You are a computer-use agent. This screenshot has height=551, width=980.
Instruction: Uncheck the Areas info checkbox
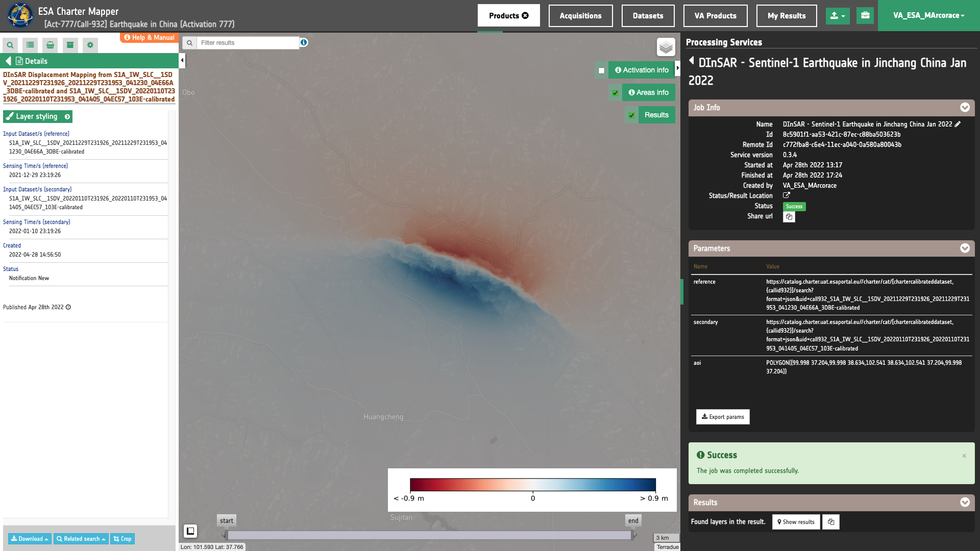(616, 93)
